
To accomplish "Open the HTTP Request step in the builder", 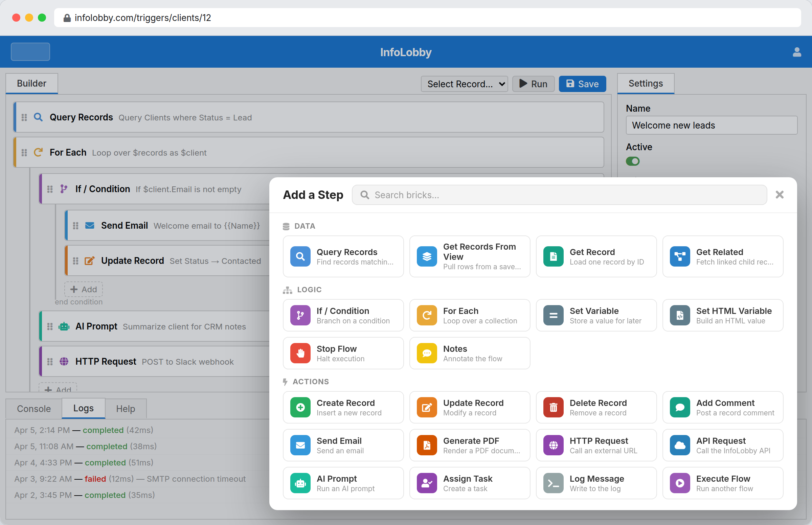I will (x=154, y=361).
